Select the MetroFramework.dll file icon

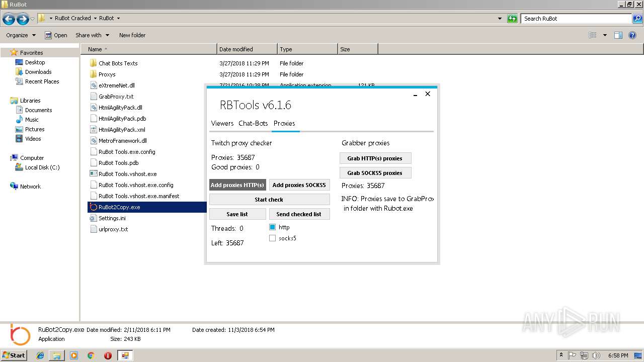pyautogui.click(x=93, y=141)
